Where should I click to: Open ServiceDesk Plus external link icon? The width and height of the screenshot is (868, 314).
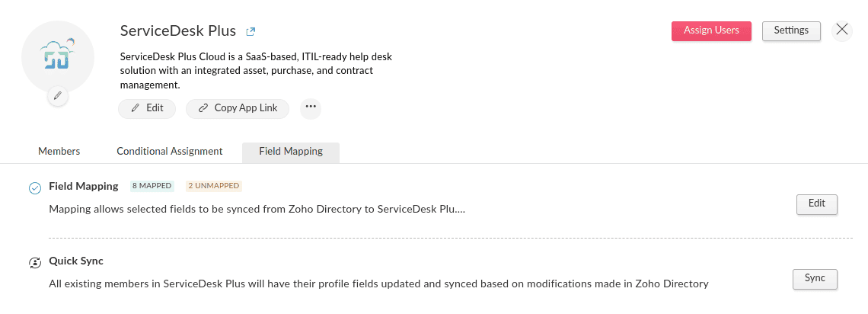click(x=251, y=32)
